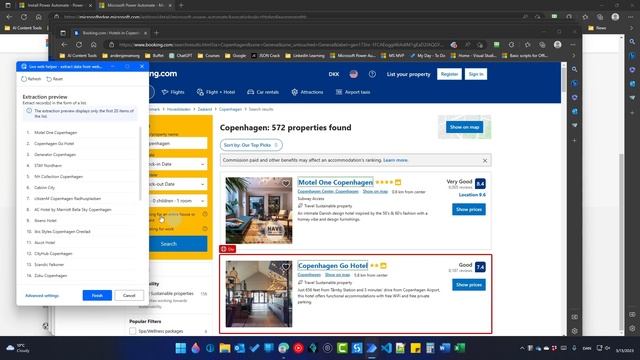
Task: Open the ChatGPT bookmark
Action: [x=180, y=56]
